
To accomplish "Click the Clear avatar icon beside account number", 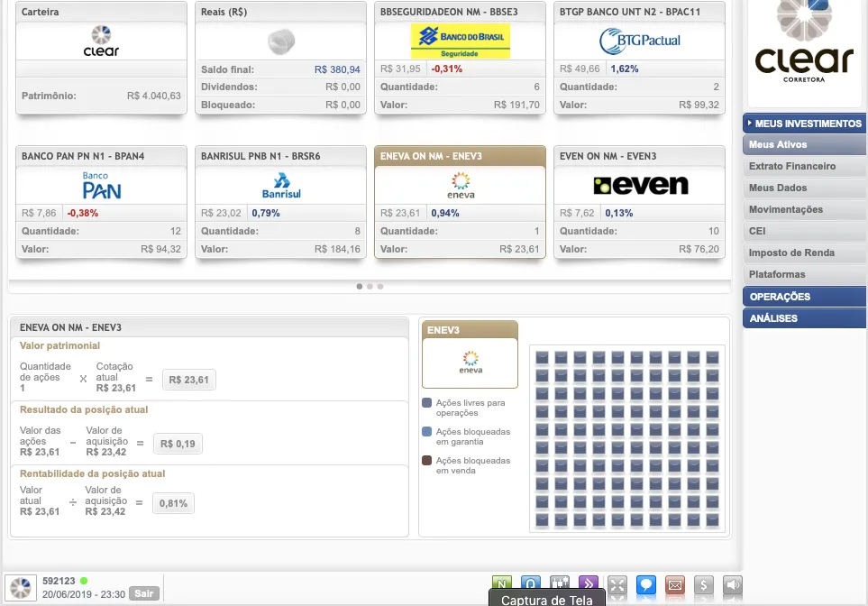I will tap(22, 587).
